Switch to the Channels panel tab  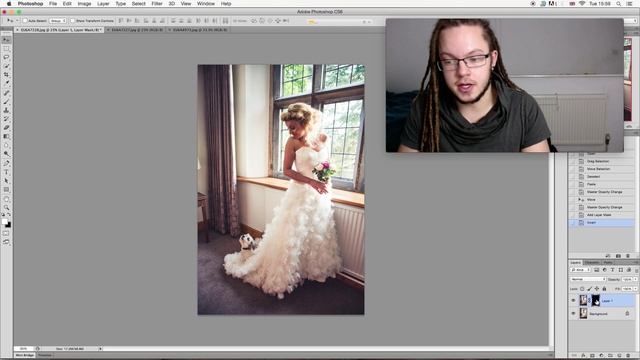coord(592,262)
